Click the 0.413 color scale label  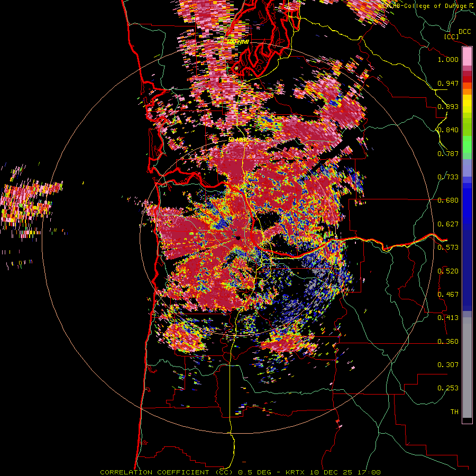pos(448,318)
